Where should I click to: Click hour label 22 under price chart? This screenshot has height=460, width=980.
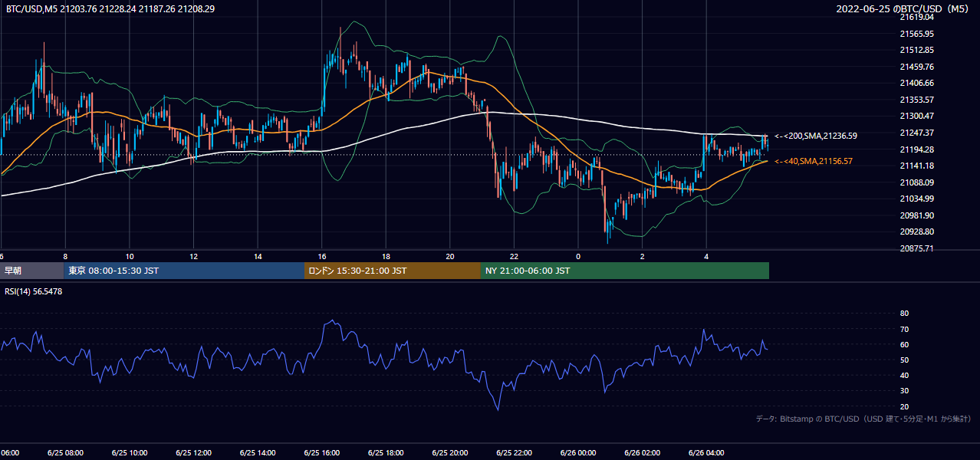(514, 257)
